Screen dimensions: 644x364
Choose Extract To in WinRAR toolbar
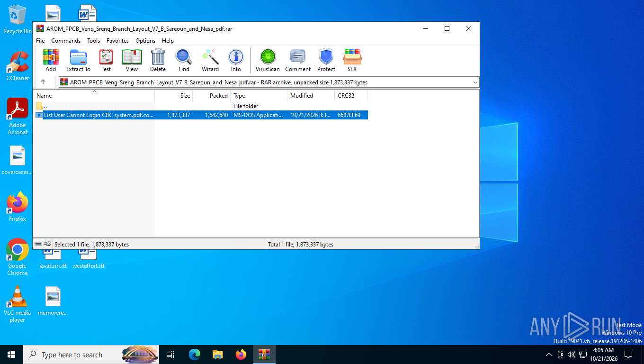click(x=78, y=60)
